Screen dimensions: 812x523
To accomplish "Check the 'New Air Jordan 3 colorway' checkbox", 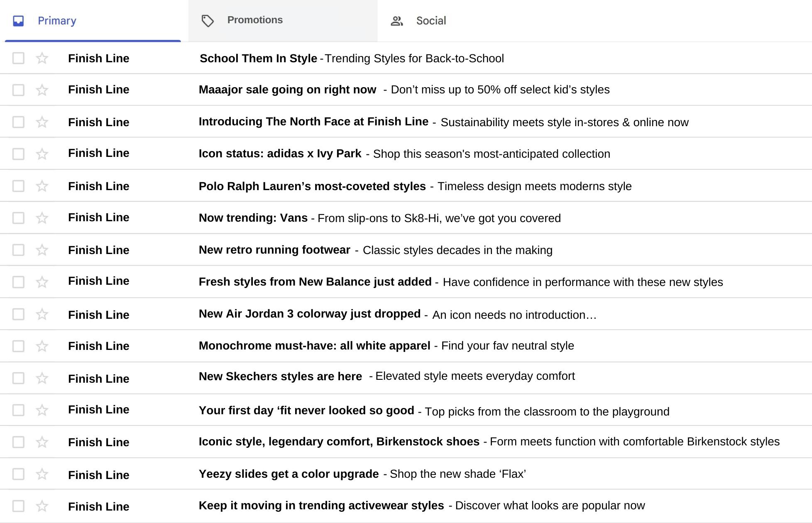I will [x=18, y=314].
